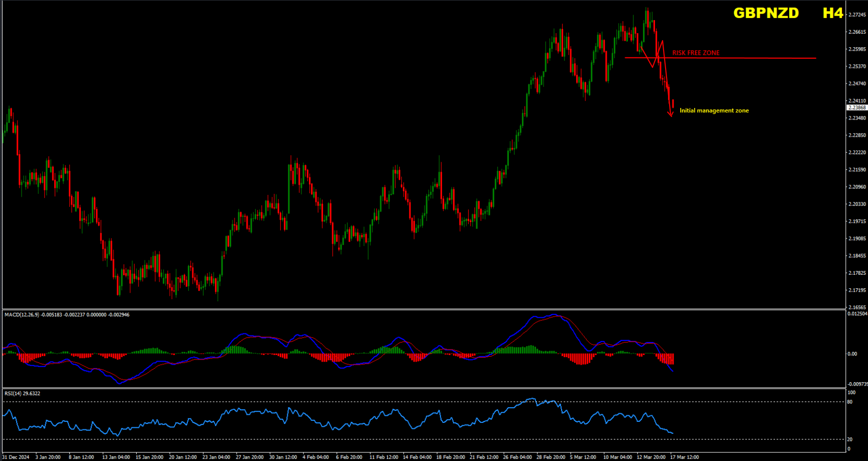
Task: Click the 31 Dec 2024 date label
Action: click(16, 457)
